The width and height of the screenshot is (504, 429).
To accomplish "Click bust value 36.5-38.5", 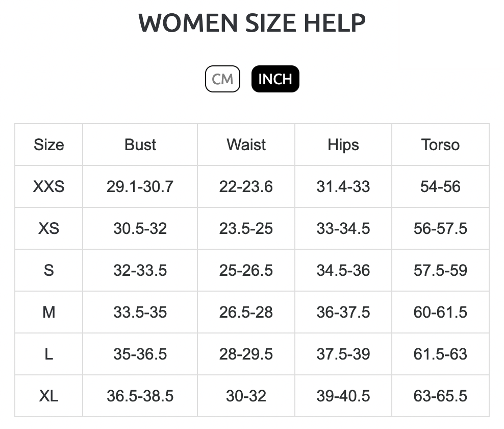I will [140, 395].
